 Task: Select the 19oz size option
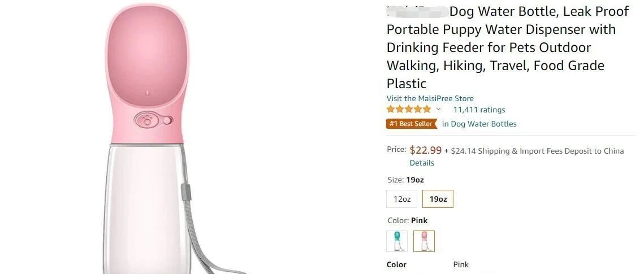(438, 199)
